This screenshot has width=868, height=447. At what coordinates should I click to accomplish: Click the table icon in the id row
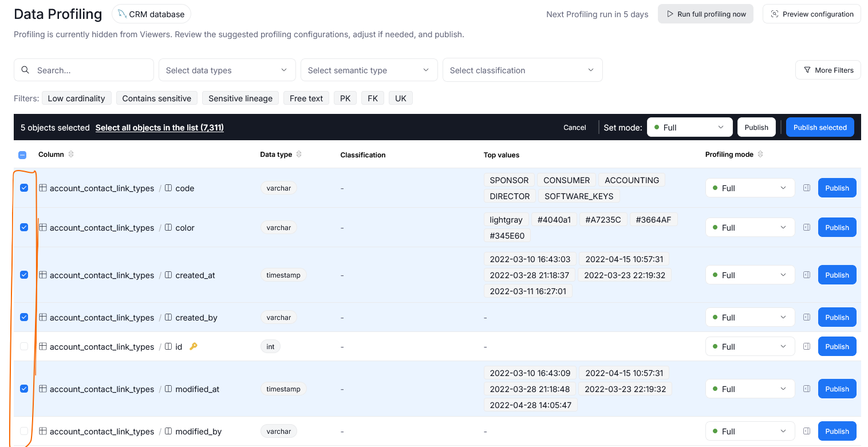pyautogui.click(x=43, y=346)
